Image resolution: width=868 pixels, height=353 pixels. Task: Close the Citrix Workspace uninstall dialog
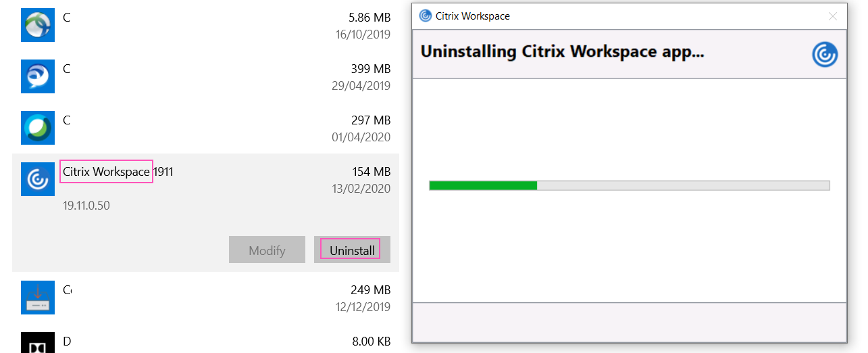[x=832, y=16]
